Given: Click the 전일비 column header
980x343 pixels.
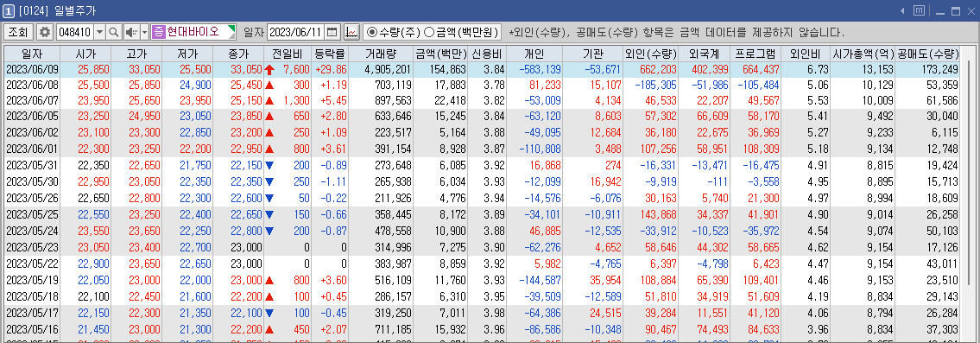Looking at the screenshot, I should 287,54.
